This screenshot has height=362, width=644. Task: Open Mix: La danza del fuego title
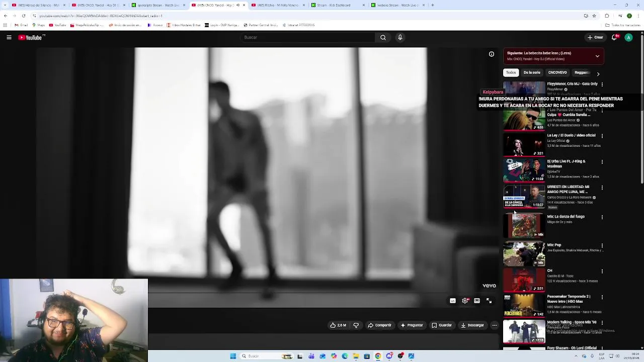566,217
